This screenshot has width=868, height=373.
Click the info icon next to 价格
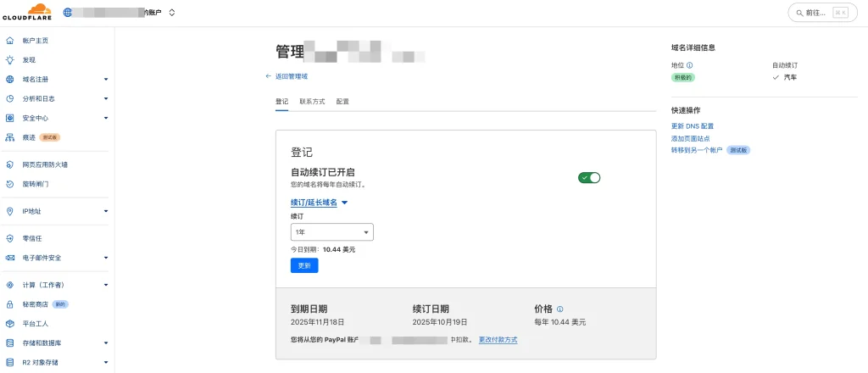tap(559, 309)
